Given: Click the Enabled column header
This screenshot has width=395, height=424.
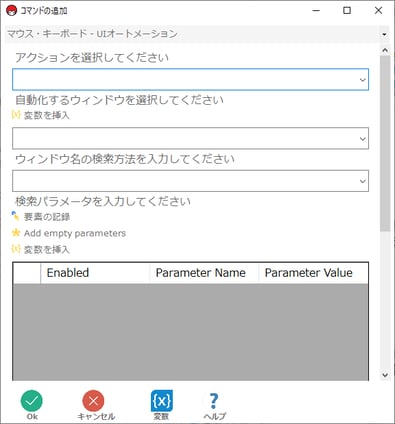Looking at the screenshot, I should pos(95,273).
